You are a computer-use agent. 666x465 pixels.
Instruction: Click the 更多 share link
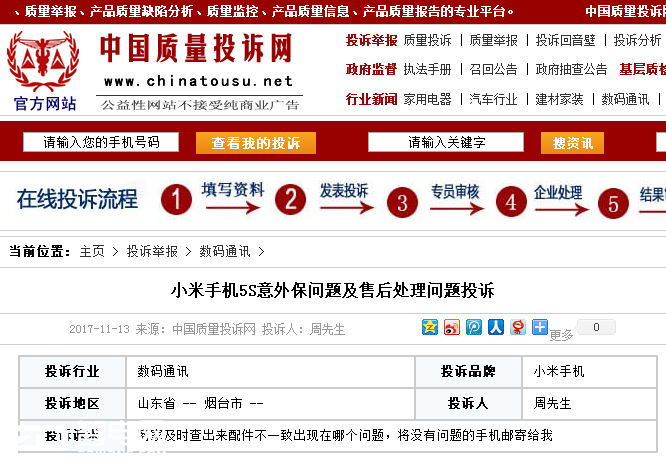pos(561,335)
